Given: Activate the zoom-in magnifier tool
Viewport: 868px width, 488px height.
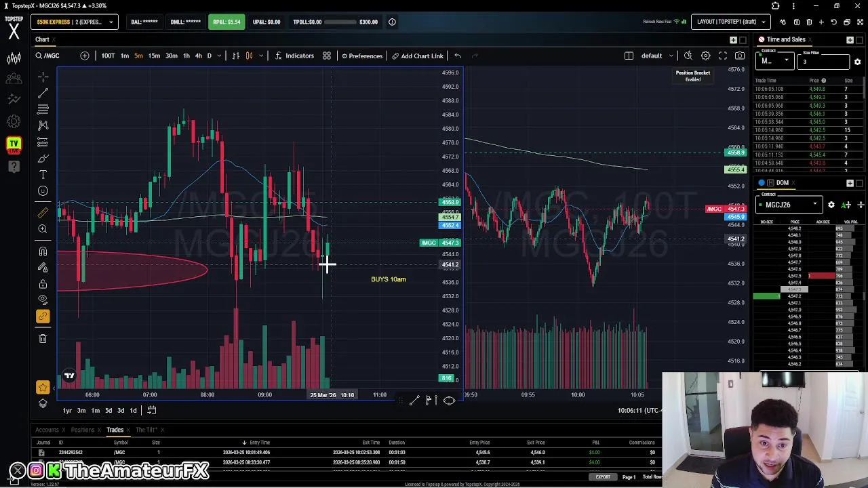Looking at the screenshot, I should pyautogui.click(x=43, y=229).
